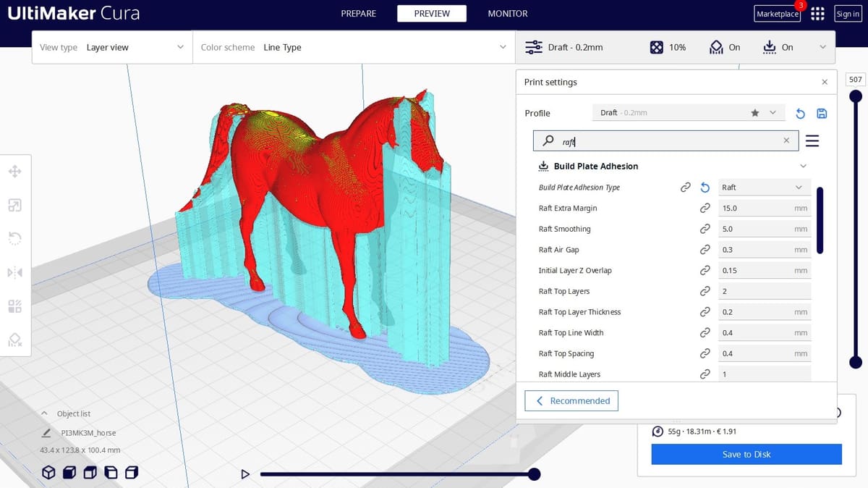Click the Raft Air Gap value field
The height and width of the screenshot is (488, 868).
[x=765, y=250]
